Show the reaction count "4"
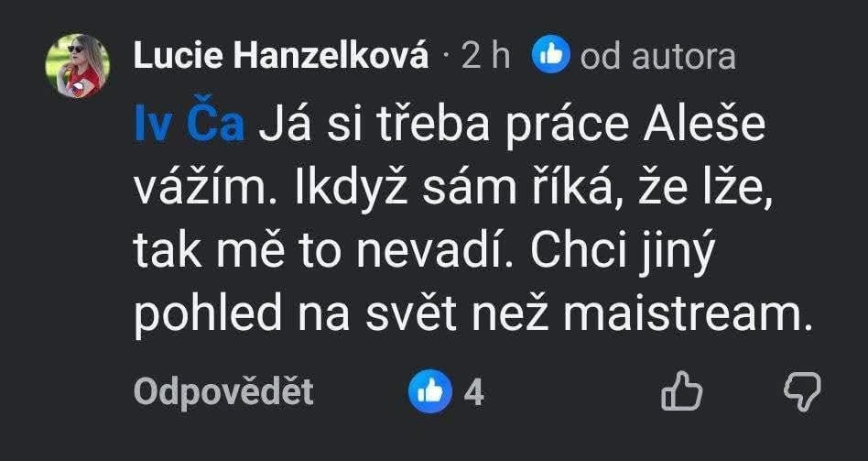Viewport: 868px width, 461px height. tap(473, 392)
